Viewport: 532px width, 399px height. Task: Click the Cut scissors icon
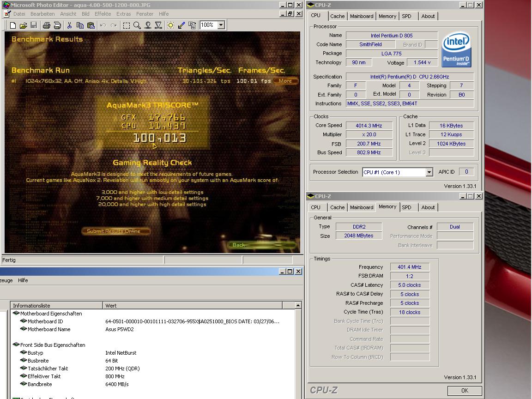[69, 25]
